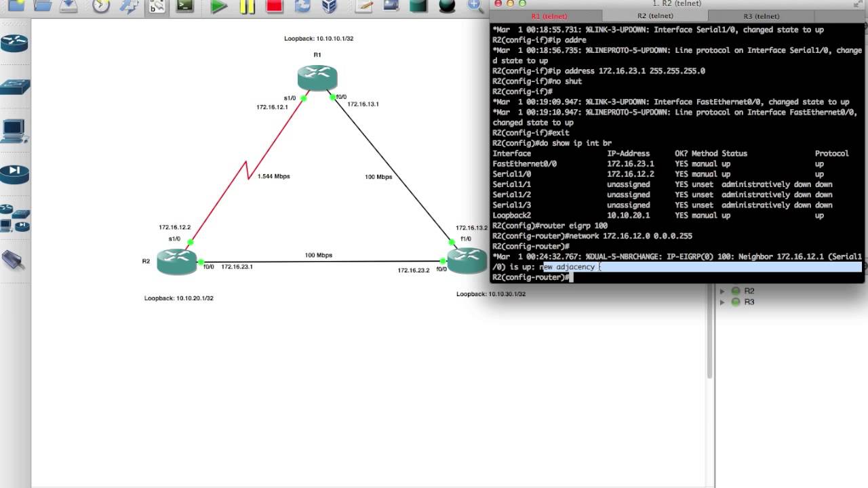The image size is (868, 488).
Task: Open project folder icon in GNS3 toolbar
Action: tap(43, 5)
